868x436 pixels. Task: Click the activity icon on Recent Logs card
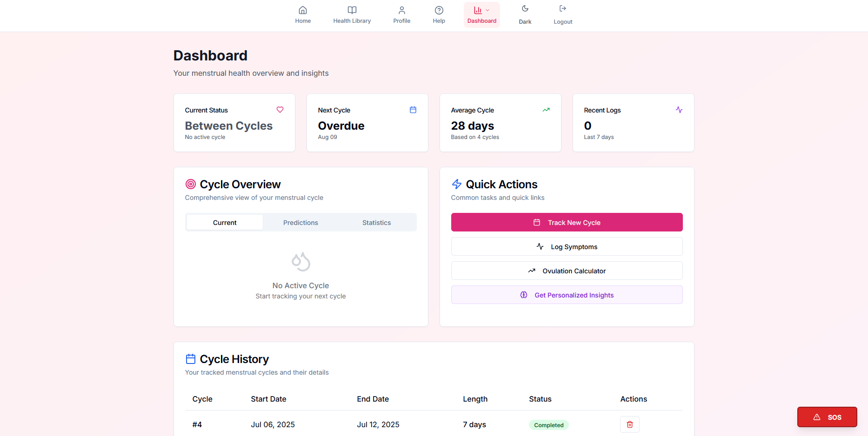679,110
